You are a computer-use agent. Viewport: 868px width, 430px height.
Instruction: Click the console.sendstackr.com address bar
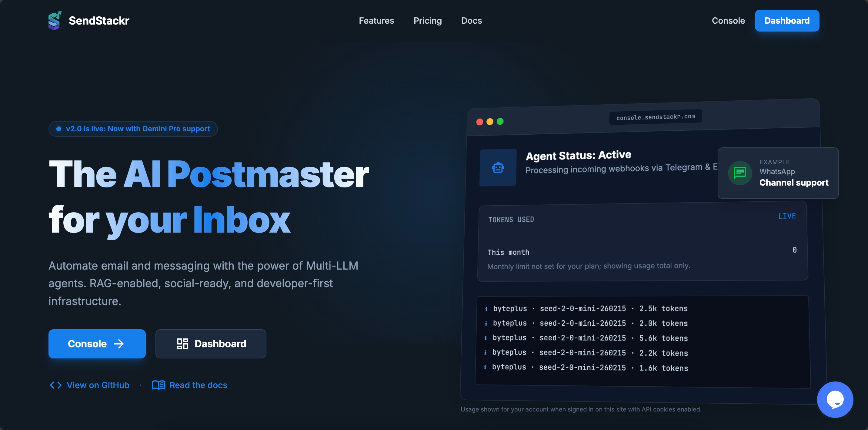coord(655,116)
